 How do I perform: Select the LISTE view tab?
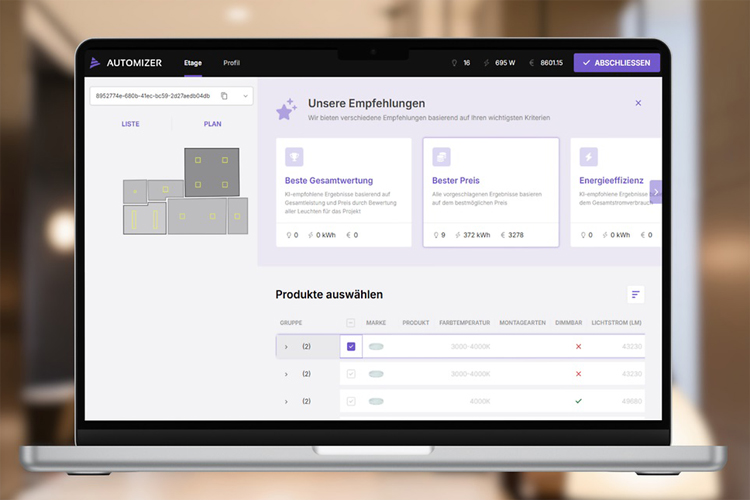[x=130, y=124]
